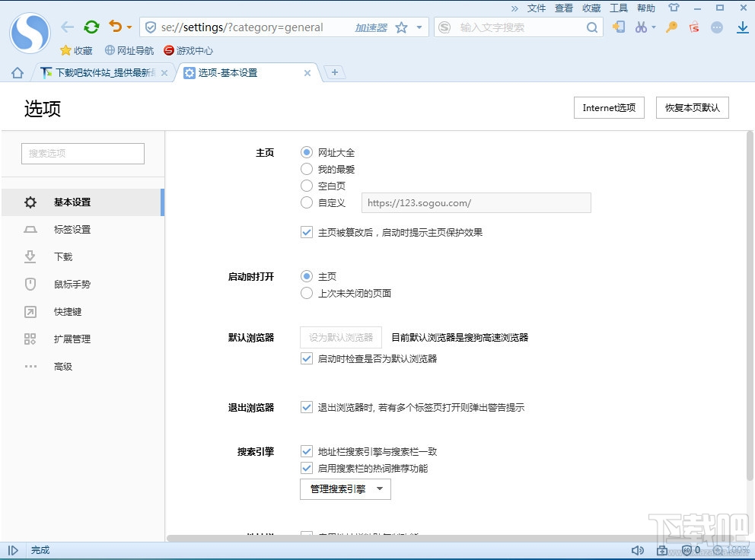Toggle the 退出浏览器时 warning checkbox
755x560 pixels.
[x=306, y=407]
